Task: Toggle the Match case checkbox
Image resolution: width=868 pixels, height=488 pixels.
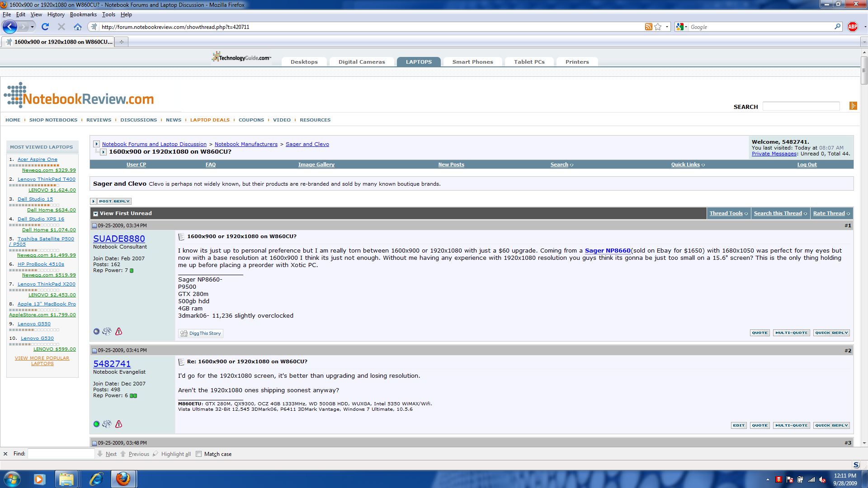Action: 198,454
